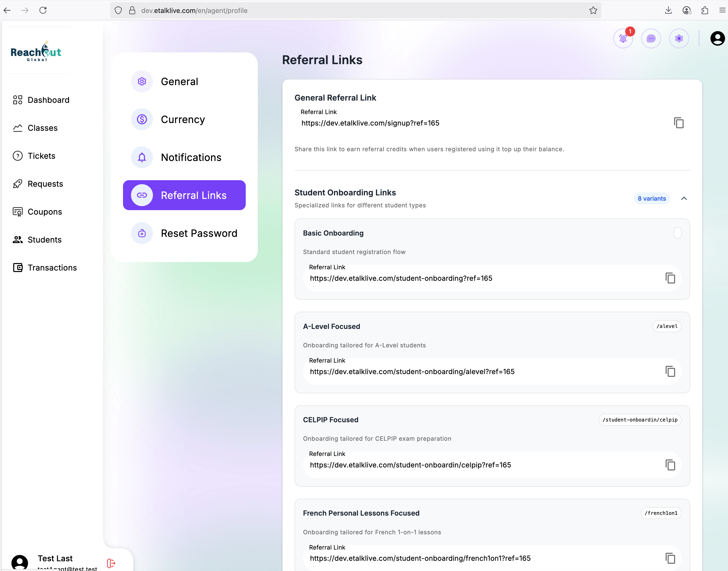Viewport: 728px width, 571px height.
Task: Copy the general signup referral link
Action: (679, 123)
